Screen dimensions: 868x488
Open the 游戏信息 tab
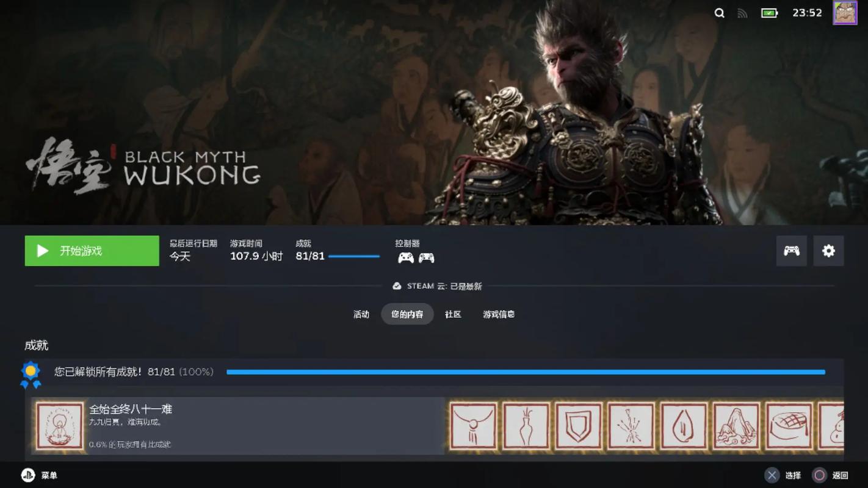click(x=499, y=314)
